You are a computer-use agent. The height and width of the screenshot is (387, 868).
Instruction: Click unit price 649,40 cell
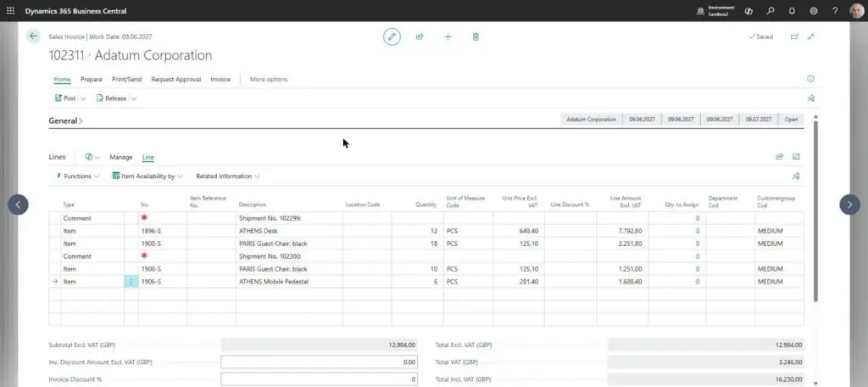click(x=519, y=231)
